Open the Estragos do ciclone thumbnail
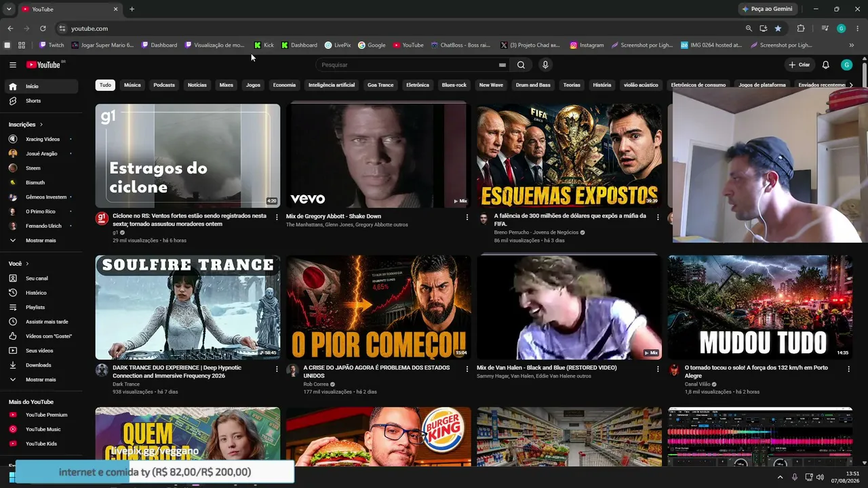868x488 pixels. point(188,156)
